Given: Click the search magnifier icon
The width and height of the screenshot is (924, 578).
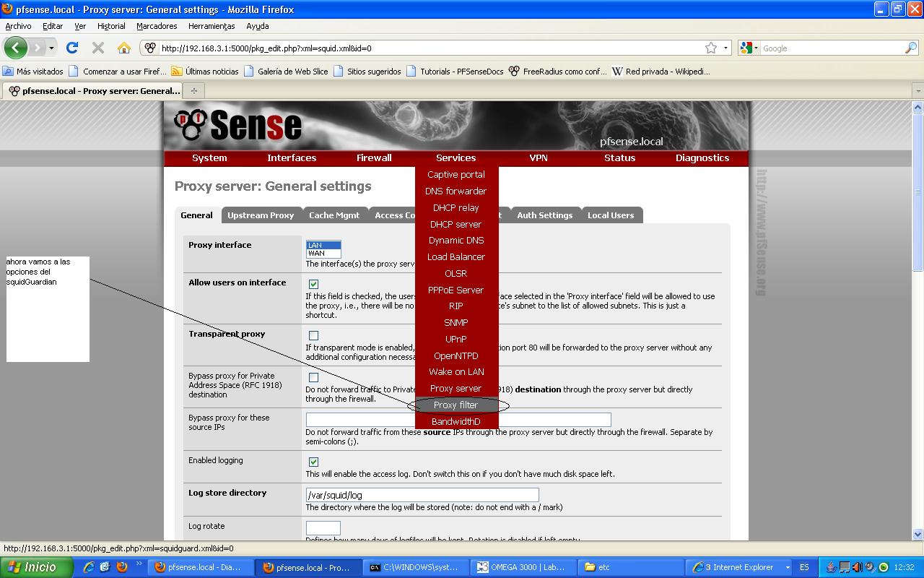Looking at the screenshot, I should coord(911,48).
